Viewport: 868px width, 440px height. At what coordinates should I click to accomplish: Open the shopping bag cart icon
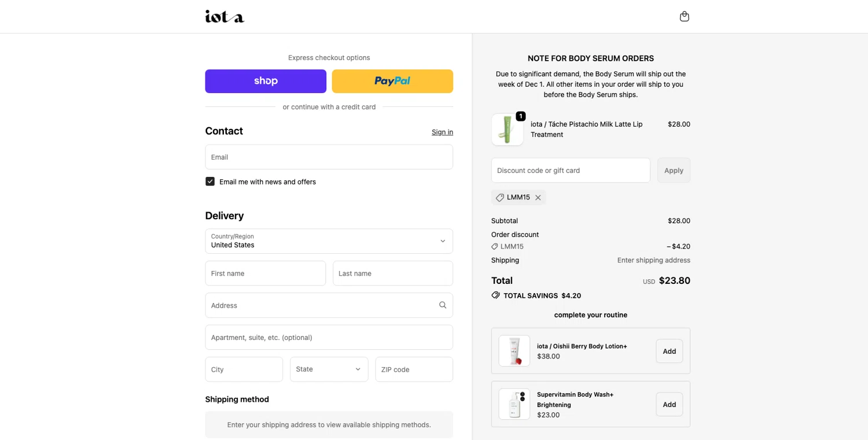(x=684, y=16)
